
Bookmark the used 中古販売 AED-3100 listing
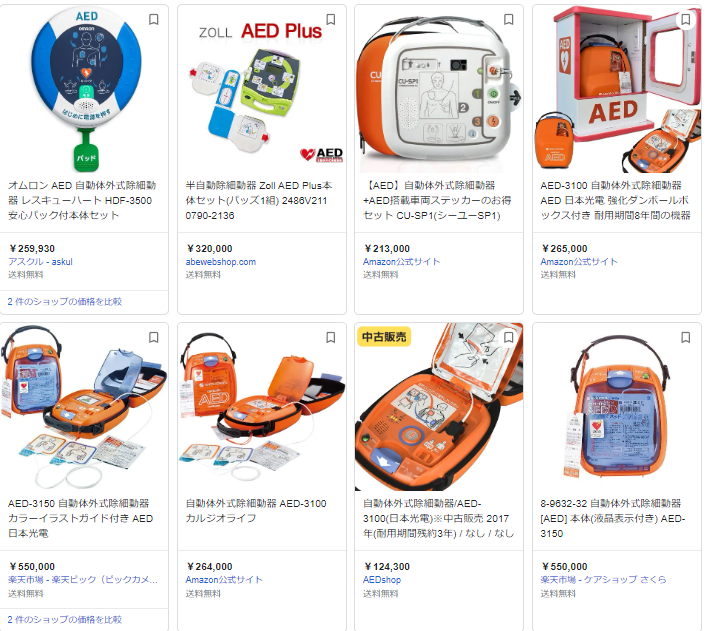(509, 337)
